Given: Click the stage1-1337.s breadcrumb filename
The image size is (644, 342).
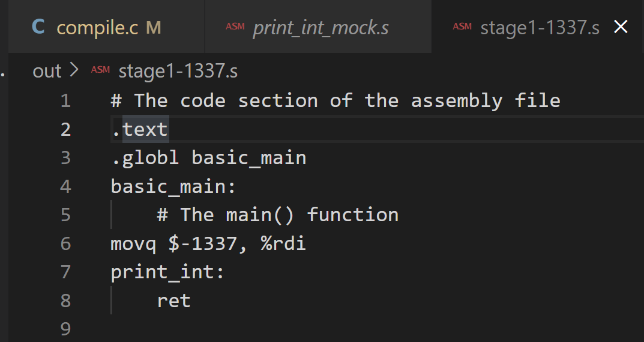Looking at the screenshot, I should (x=178, y=71).
